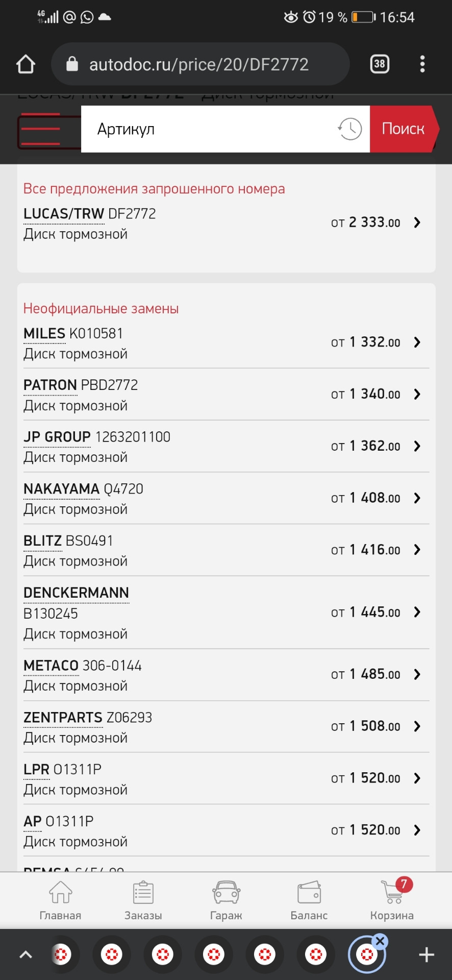452x980 pixels.
Task: Tap the browser home icon
Action: [26, 64]
